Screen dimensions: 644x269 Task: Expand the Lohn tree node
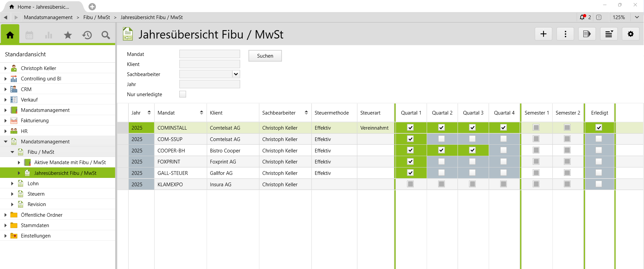tap(12, 184)
